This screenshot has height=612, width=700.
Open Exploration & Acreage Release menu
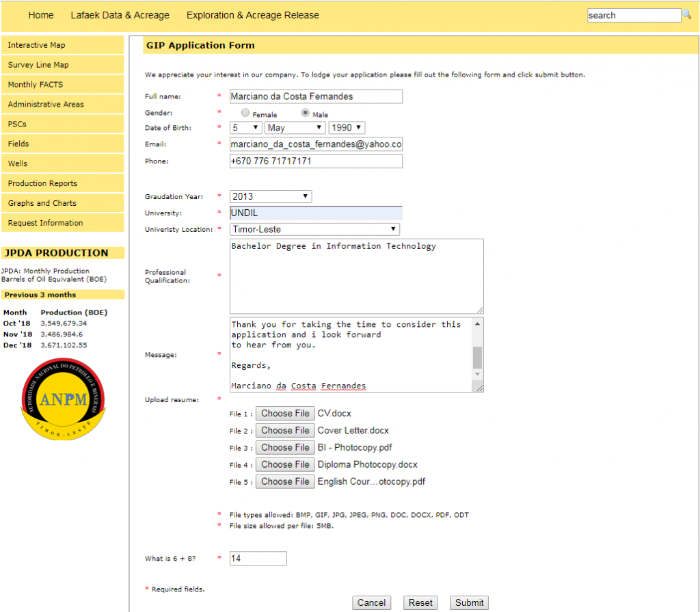pos(252,15)
